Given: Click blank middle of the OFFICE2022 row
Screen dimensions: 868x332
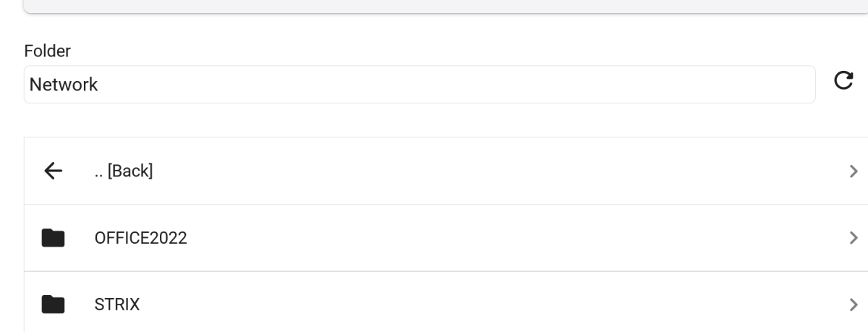Looking at the screenshot, I should point(470,237).
